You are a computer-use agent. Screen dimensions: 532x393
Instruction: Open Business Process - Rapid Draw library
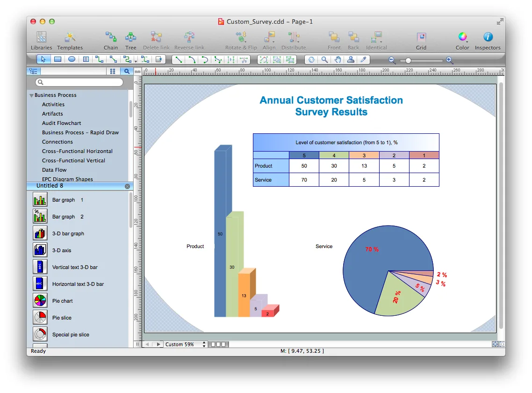80,132
